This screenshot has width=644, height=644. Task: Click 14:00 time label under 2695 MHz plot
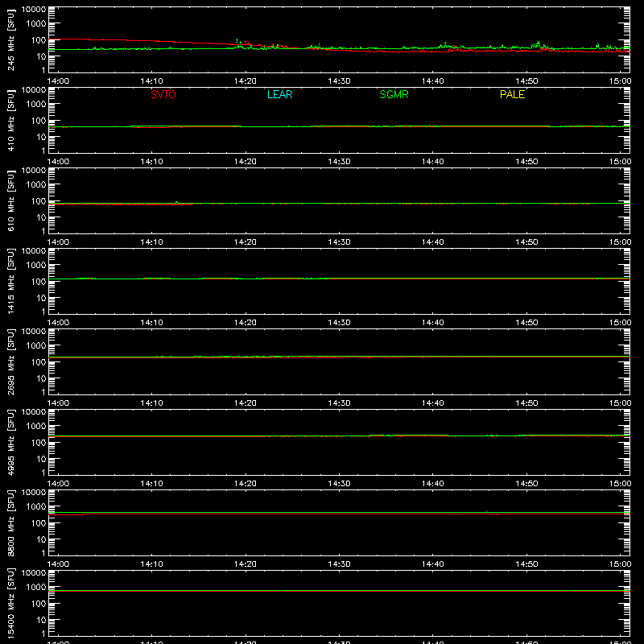point(58,403)
